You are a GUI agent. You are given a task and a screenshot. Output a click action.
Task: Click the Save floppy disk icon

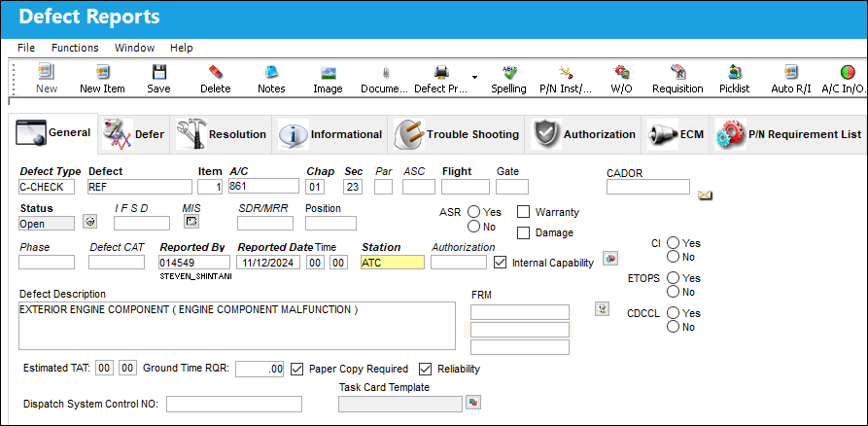tap(158, 72)
